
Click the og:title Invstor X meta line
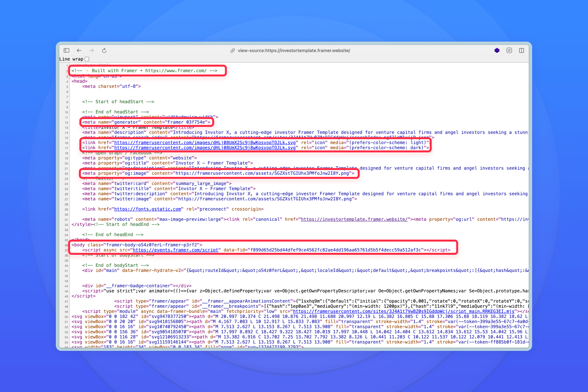point(168,163)
